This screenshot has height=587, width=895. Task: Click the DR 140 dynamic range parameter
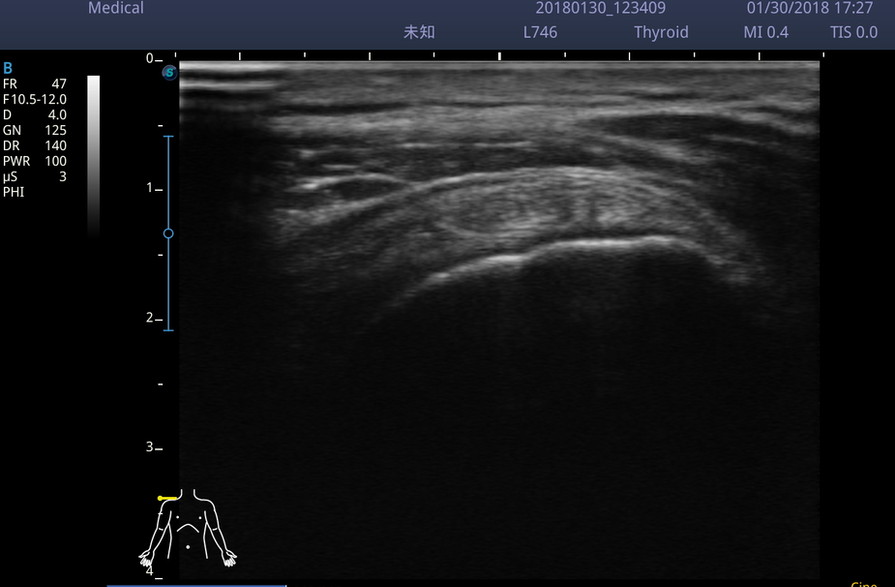pyautogui.click(x=37, y=145)
